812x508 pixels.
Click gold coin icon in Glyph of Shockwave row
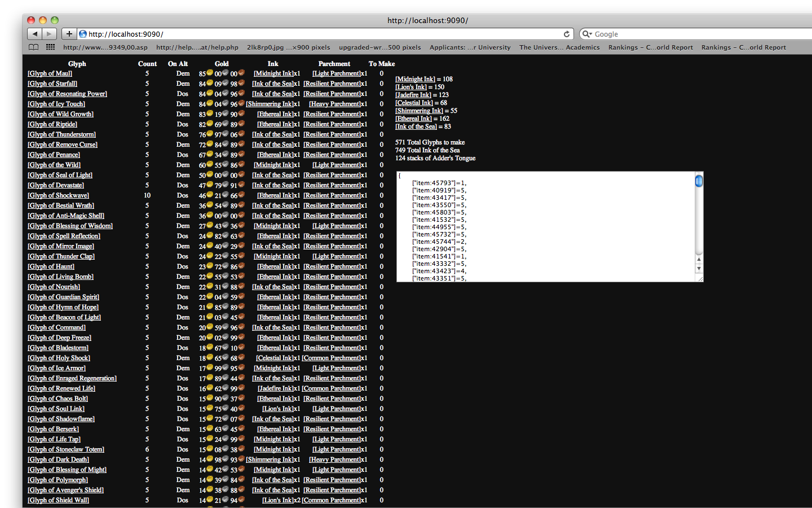[x=210, y=195]
